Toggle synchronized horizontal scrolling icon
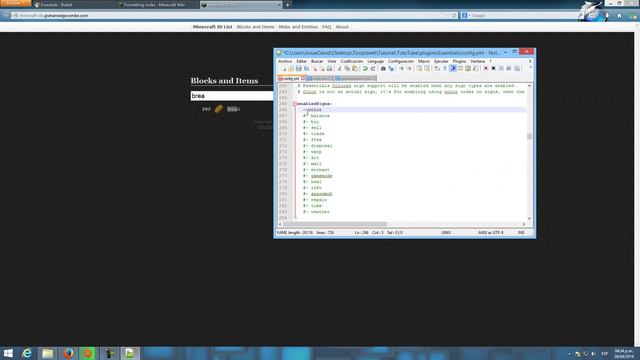The width and height of the screenshot is (640, 360). [x=427, y=69]
